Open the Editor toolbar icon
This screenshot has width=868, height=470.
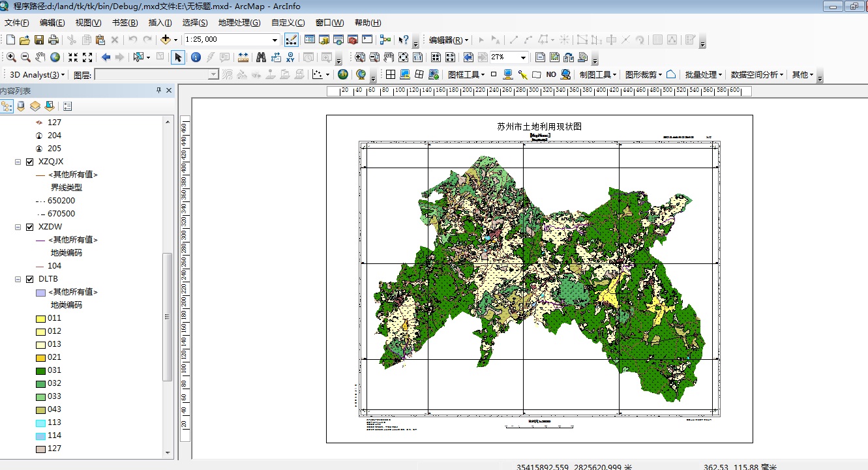pos(292,40)
